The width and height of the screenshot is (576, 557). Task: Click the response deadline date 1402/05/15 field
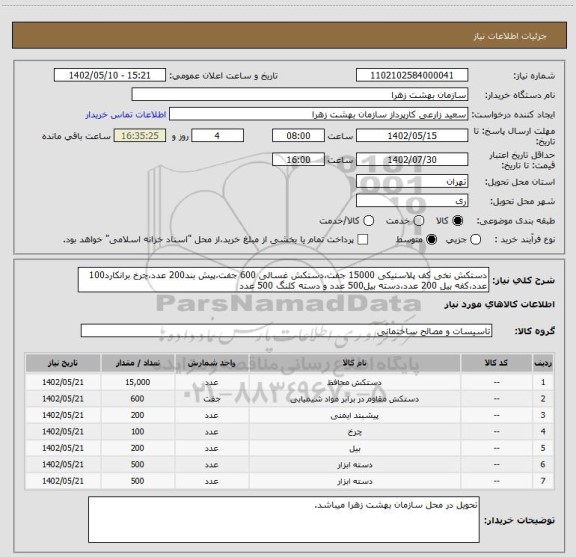click(412, 136)
